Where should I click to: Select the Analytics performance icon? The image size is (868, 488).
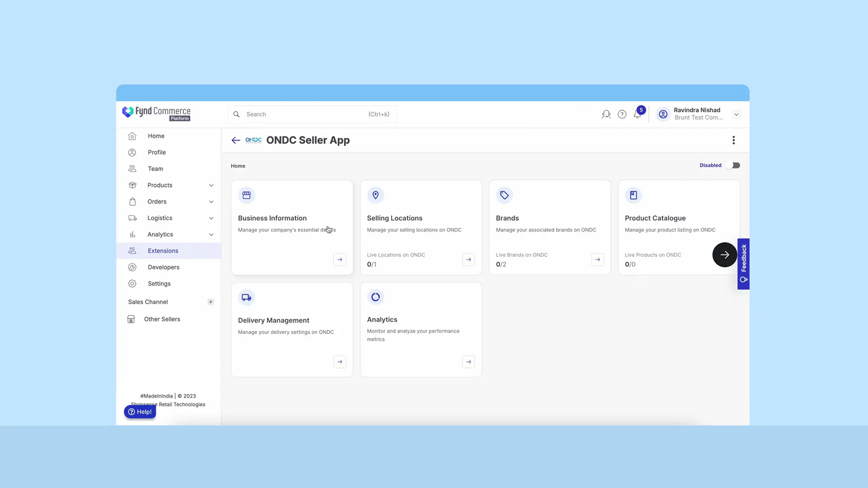pos(375,297)
